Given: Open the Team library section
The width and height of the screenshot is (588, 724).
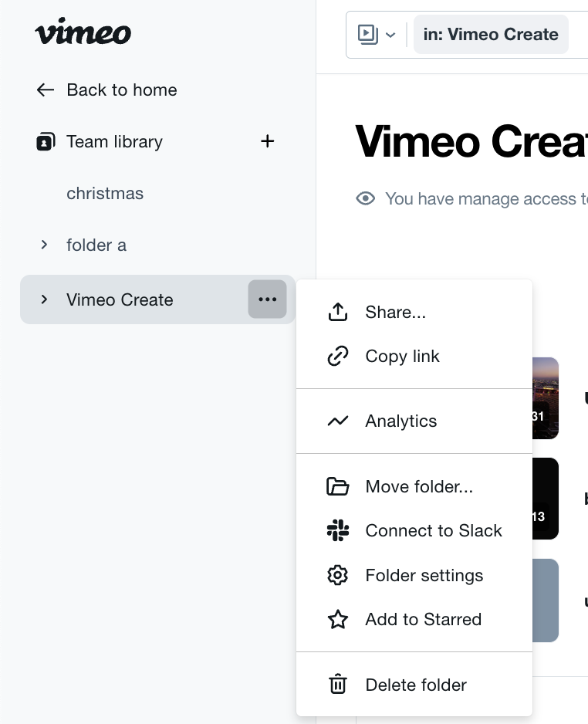Looking at the screenshot, I should pos(114,141).
